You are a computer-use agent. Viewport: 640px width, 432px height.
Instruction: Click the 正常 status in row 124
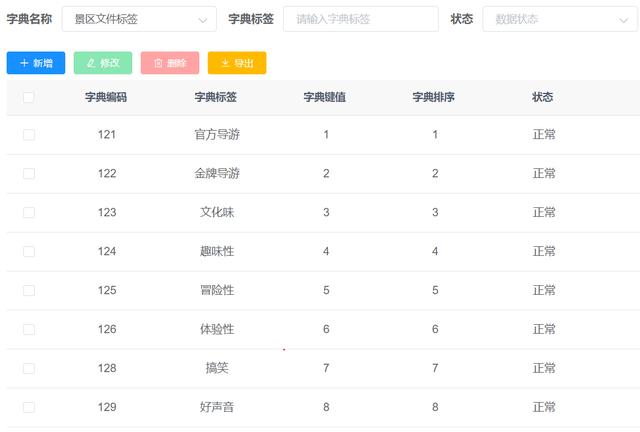point(544,251)
